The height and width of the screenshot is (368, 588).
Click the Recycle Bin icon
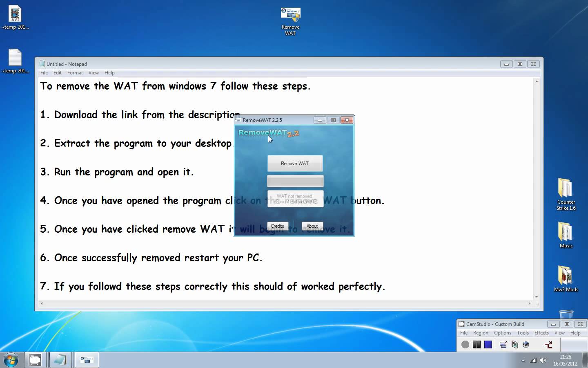pyautogui.click(x=566, y=314)
